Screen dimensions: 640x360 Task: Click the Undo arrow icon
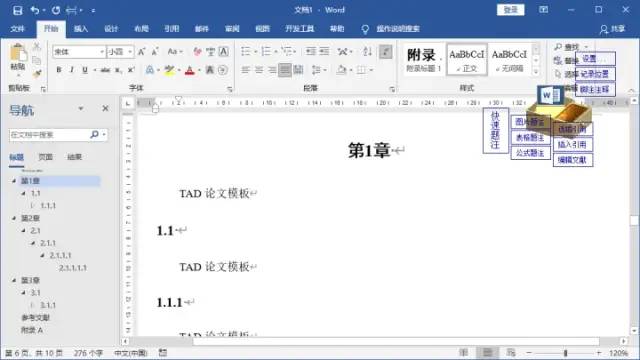point(35,10)
